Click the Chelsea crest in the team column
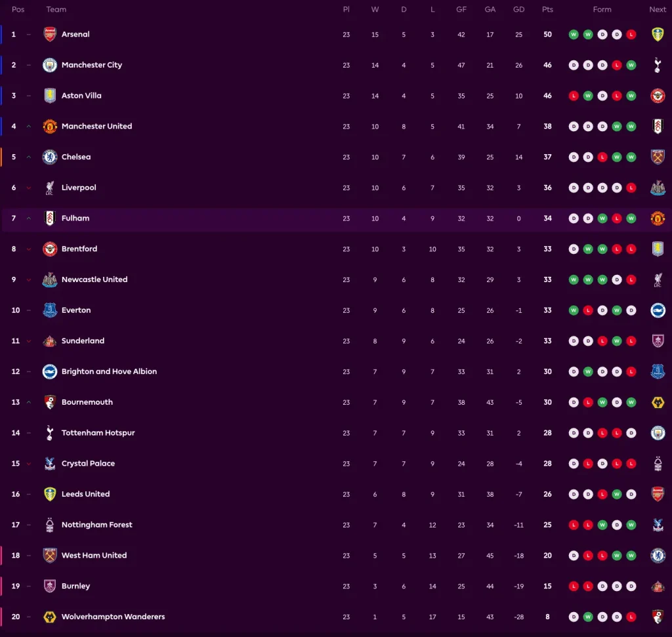The image size is (672, 637). [50, 157]
